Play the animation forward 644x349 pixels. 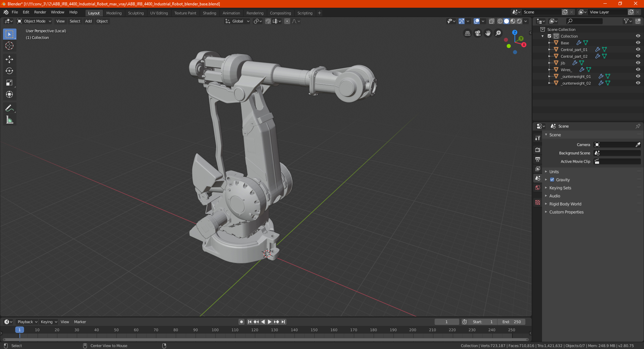pos(270,322)
